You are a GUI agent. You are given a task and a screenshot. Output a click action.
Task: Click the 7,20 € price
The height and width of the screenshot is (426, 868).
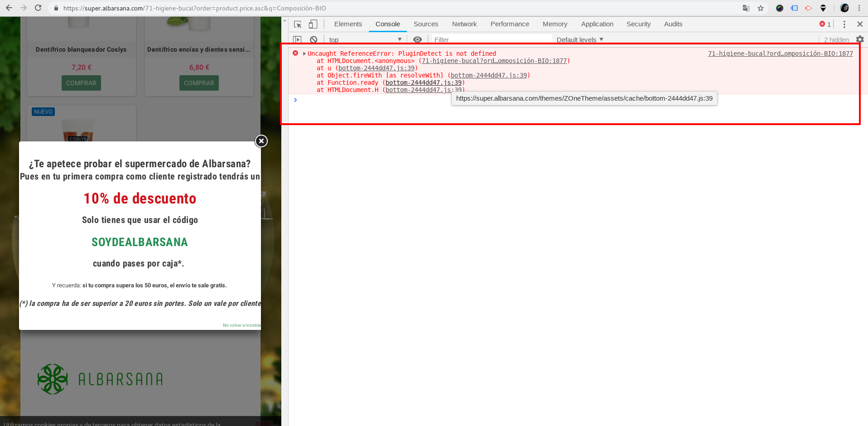pos(81,67)
